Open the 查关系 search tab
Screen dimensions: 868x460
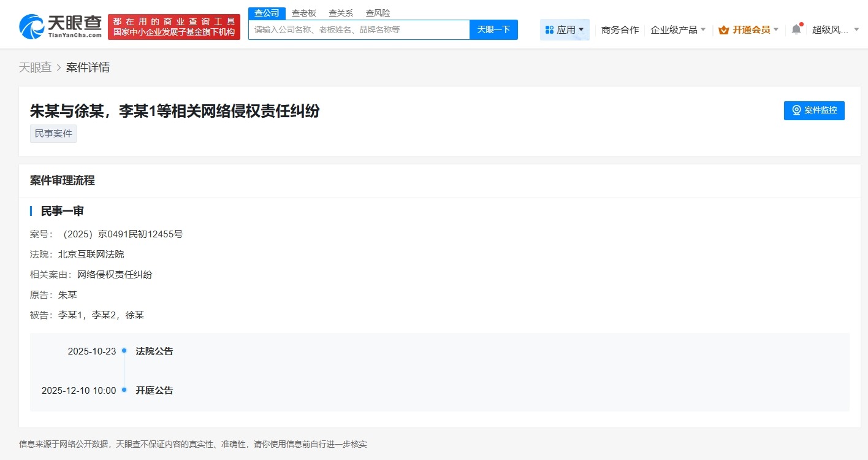click(340, 12)
